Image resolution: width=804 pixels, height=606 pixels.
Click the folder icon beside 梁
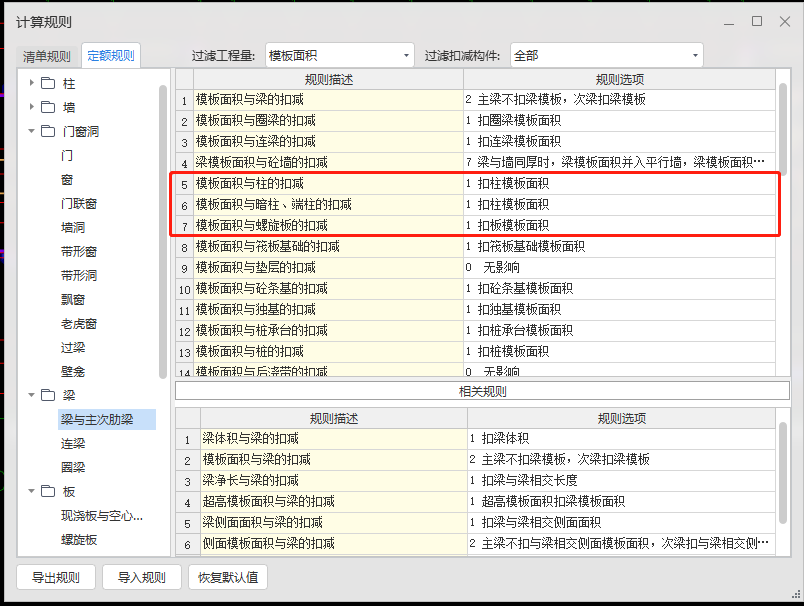coord(48,395)
